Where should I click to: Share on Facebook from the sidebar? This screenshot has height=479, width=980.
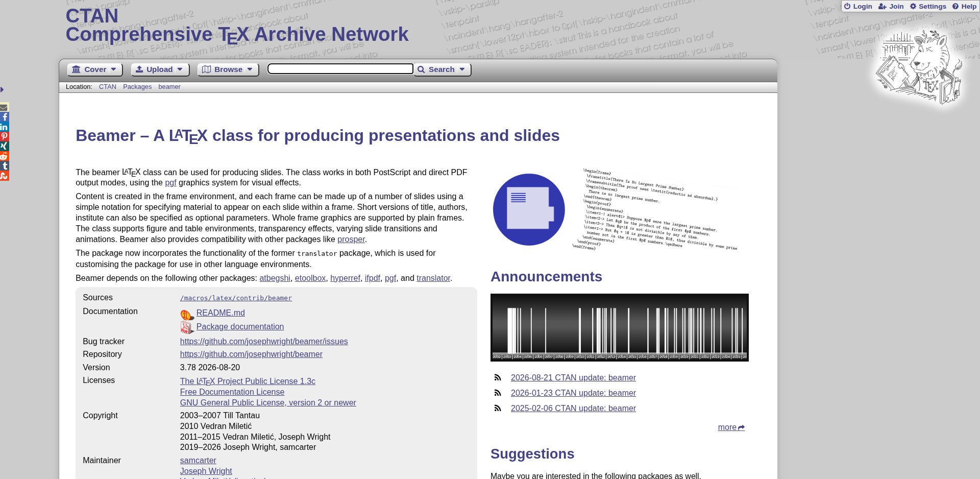coord(4,117)
